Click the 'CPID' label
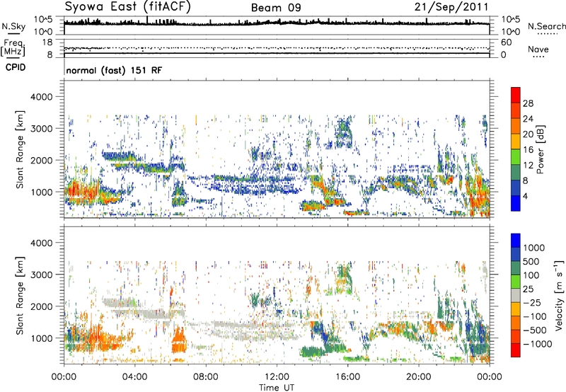566x392 pixels. (x=16, y=67)
